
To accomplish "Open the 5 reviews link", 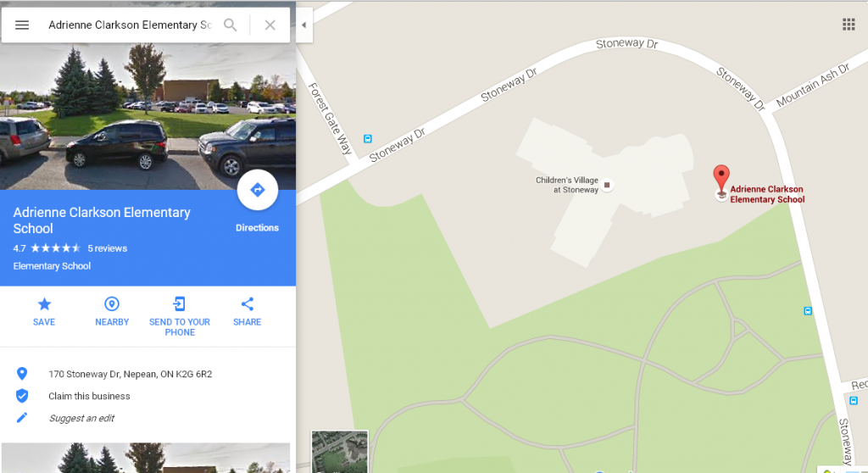I will point(108,248).
